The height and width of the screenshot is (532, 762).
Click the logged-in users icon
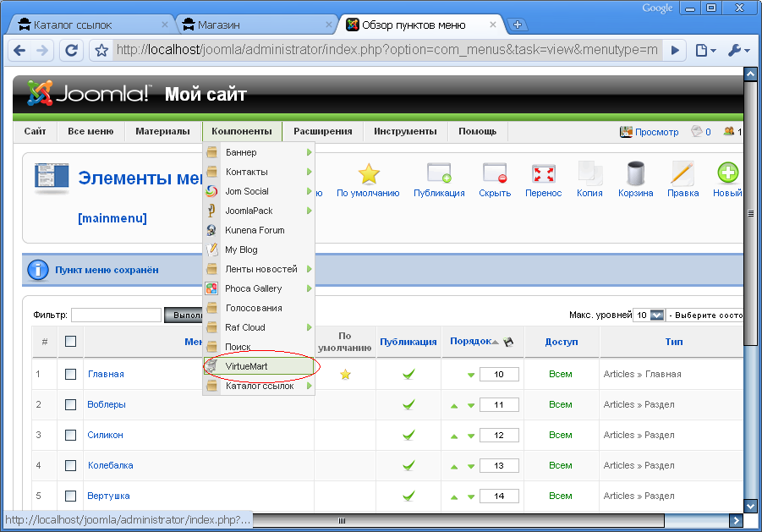point(728,131)
